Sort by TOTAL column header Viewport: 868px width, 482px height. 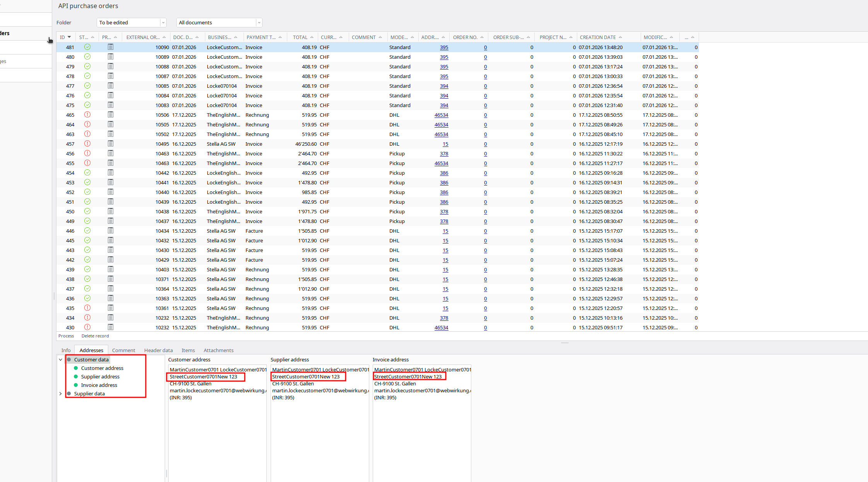pos(300,37)
